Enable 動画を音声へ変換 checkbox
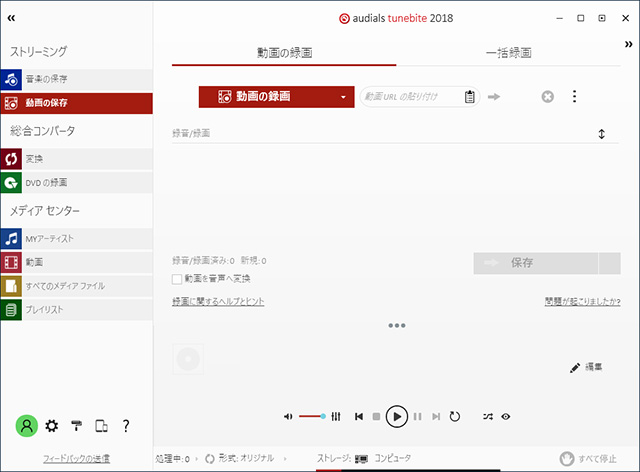Image resolution: width=640 pixels, height=472 pixels. coord(177,279)
